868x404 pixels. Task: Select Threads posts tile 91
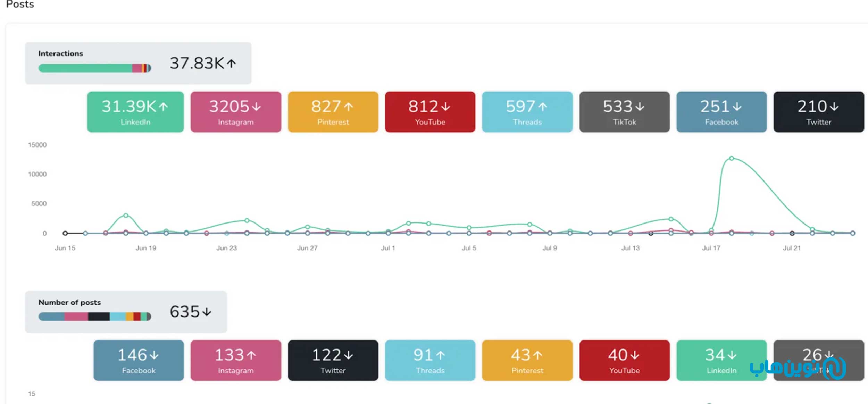430,360
